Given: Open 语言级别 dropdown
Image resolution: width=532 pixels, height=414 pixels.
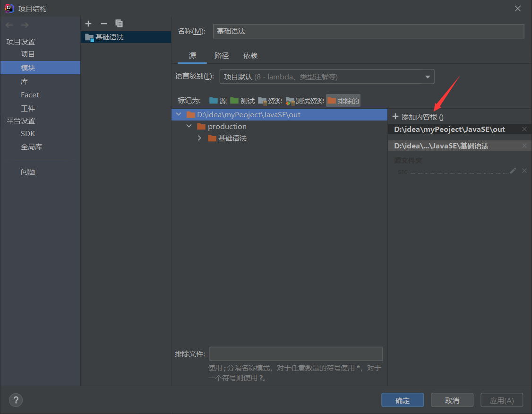Looking at the screenshot, I should pyautogui.click(x=327, y=77).
